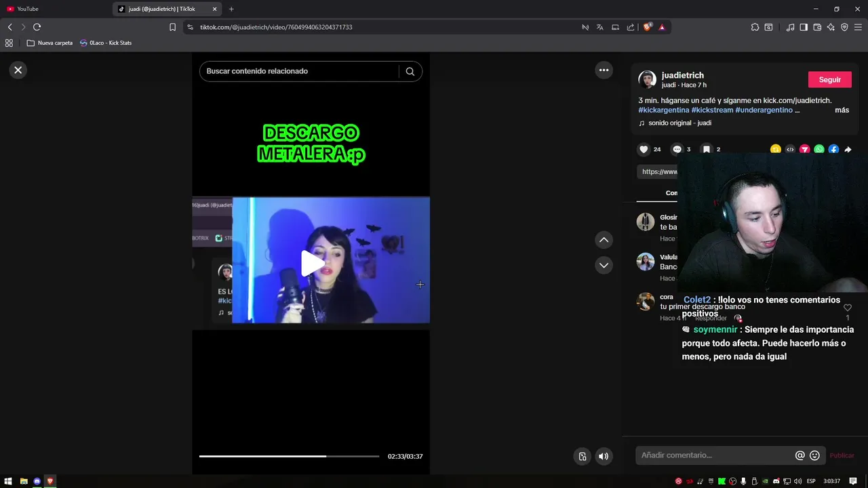Open browser extensions puzzle icon
The image size is (868, 488).
[x=755, y=27]
